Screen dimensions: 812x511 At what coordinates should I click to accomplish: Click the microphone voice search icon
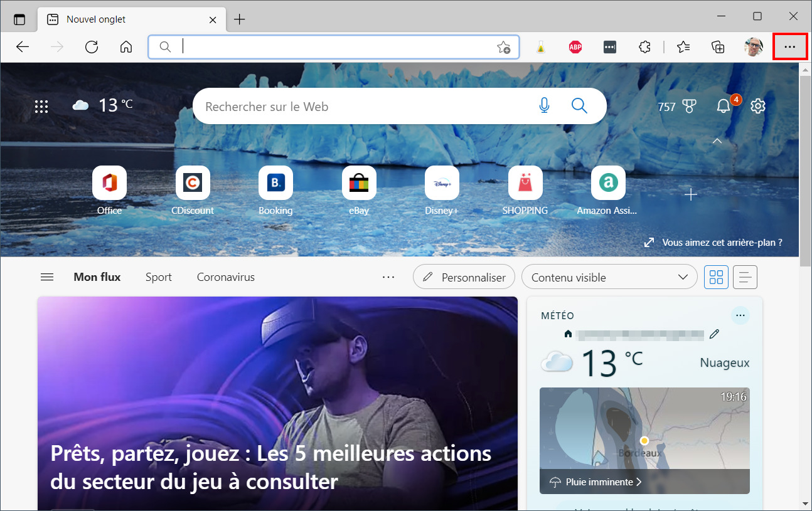(x=544, y=106)
